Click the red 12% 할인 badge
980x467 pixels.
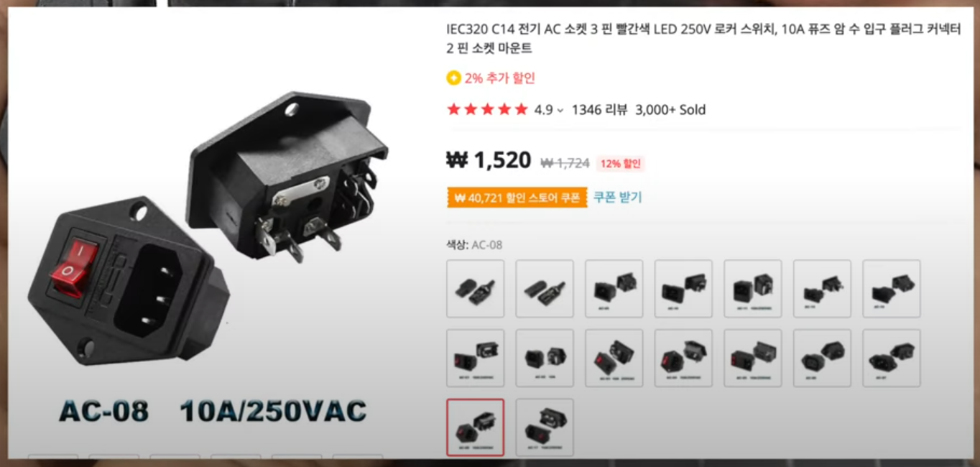point(620,164)
